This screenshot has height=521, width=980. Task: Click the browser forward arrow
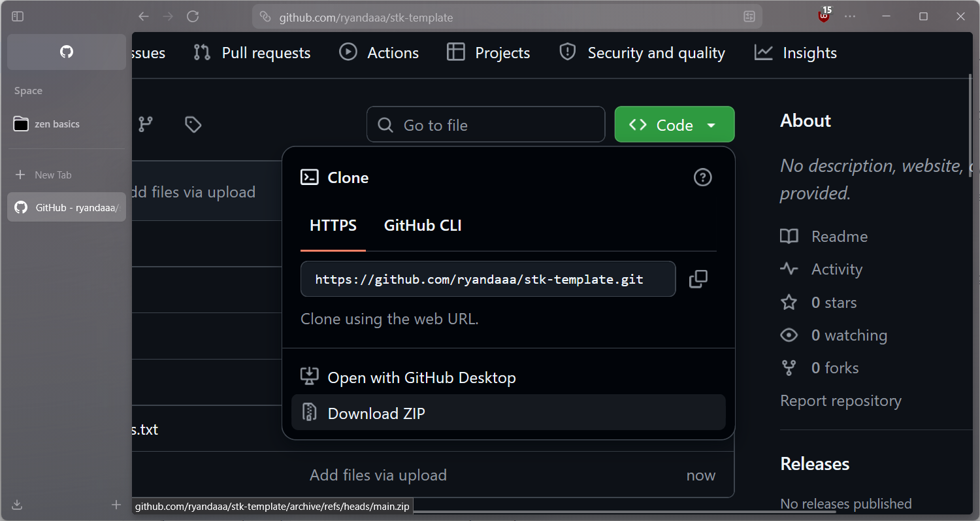(x=168, y=17)
